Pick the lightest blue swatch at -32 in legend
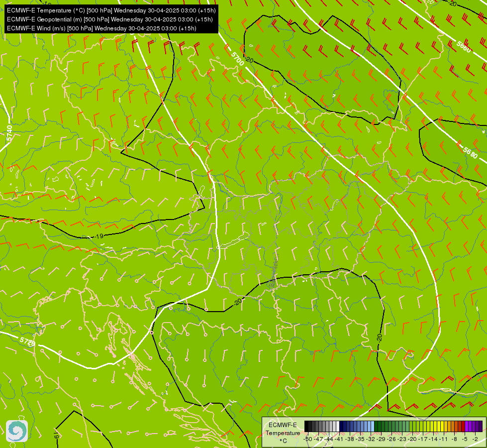 coord(373,426)
